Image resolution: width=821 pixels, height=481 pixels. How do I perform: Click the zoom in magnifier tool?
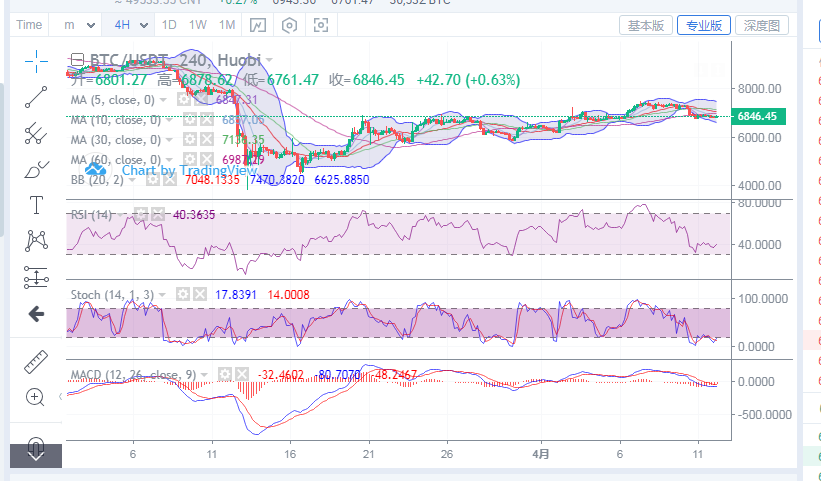tap(36, 397)
